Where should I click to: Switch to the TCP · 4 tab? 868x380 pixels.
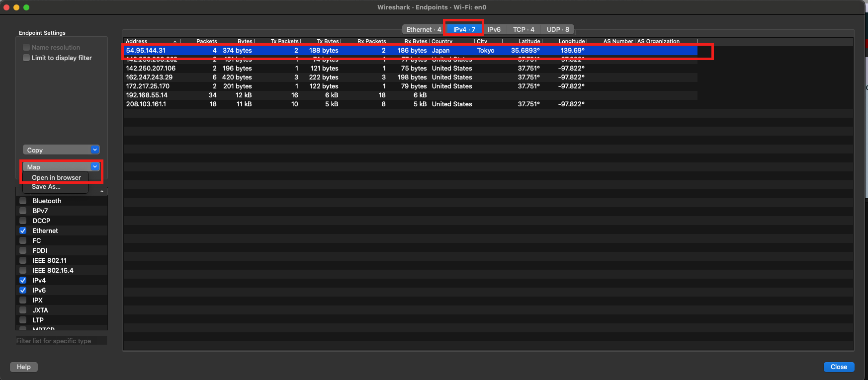click(x=523, y=29)
